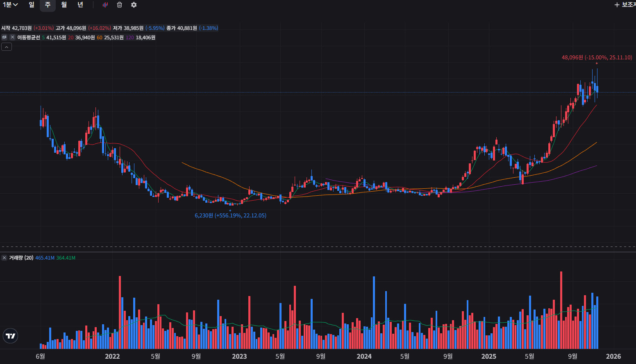Switch to 일 daily chart
This screenshot has width=636, height=364.
point(32,5)
